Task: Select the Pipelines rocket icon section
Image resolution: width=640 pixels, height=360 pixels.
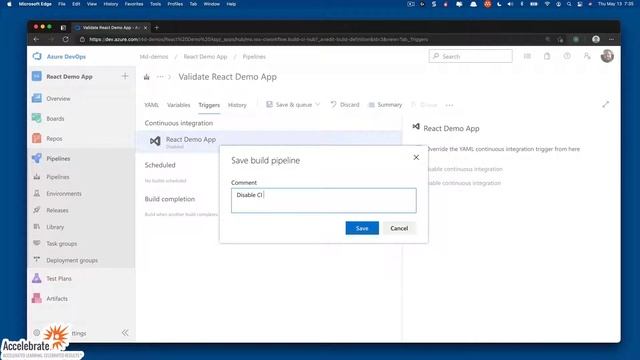Action: click(x=37, y=158)
